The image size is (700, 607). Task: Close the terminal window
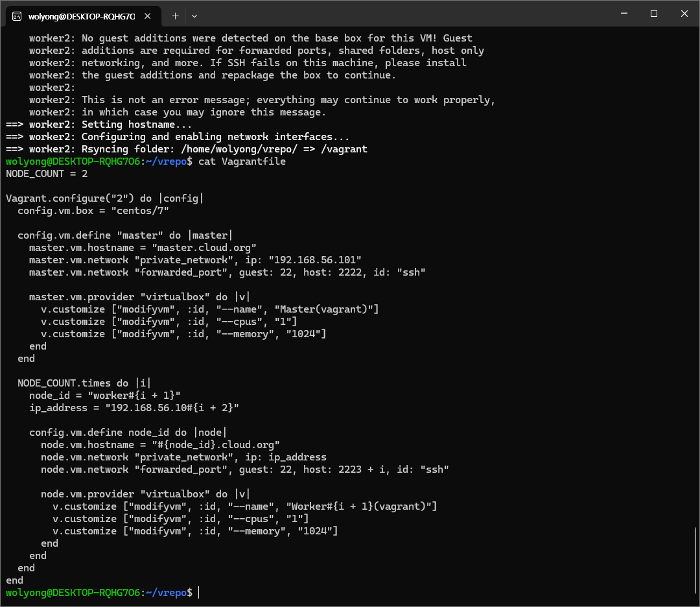(x=683, y=14)
